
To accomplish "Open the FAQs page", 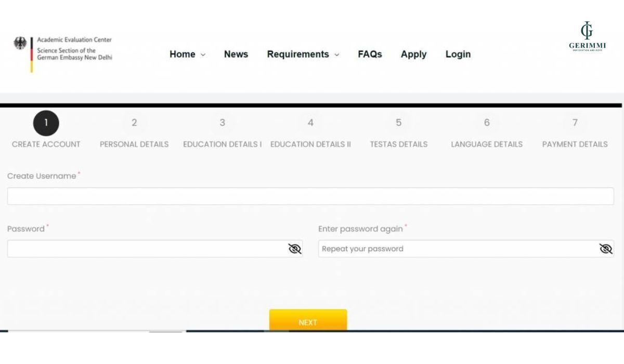I will pyautogui.click(x=370, y=54).
